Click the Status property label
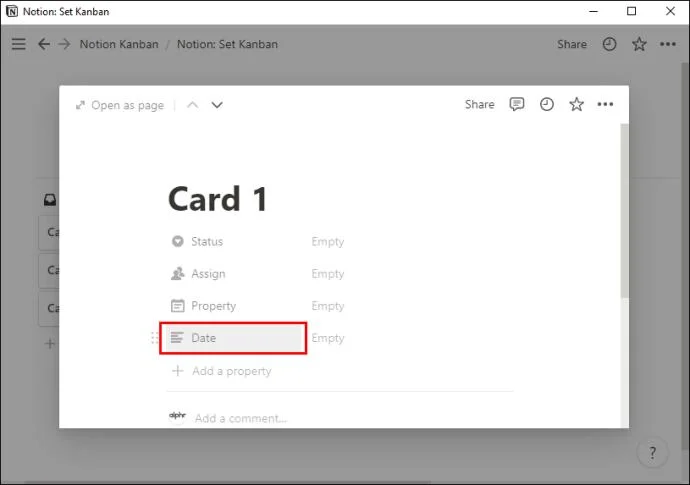The width and height of the screenshot is (690, 485). pyautogui.click(x=207, y=242)
